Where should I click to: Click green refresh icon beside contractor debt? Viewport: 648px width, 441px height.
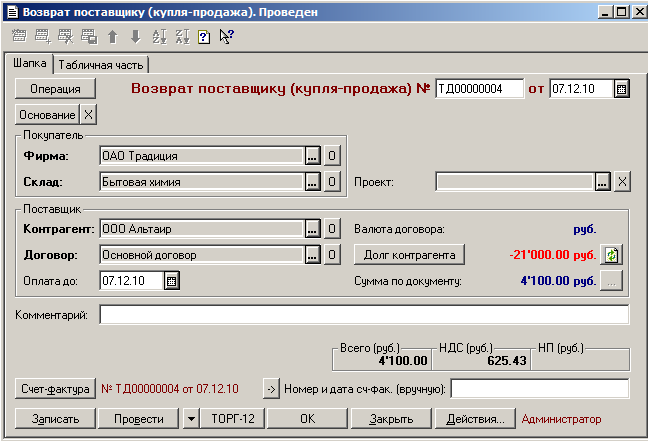pos(612,255)
